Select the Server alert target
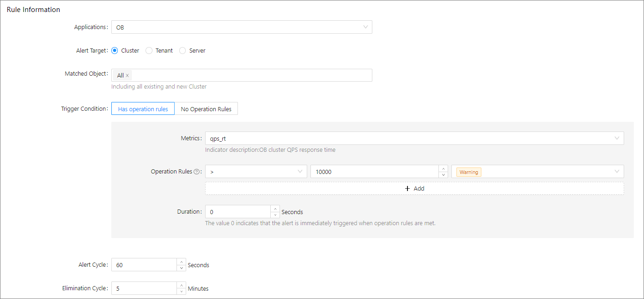 tap(182, 51)
